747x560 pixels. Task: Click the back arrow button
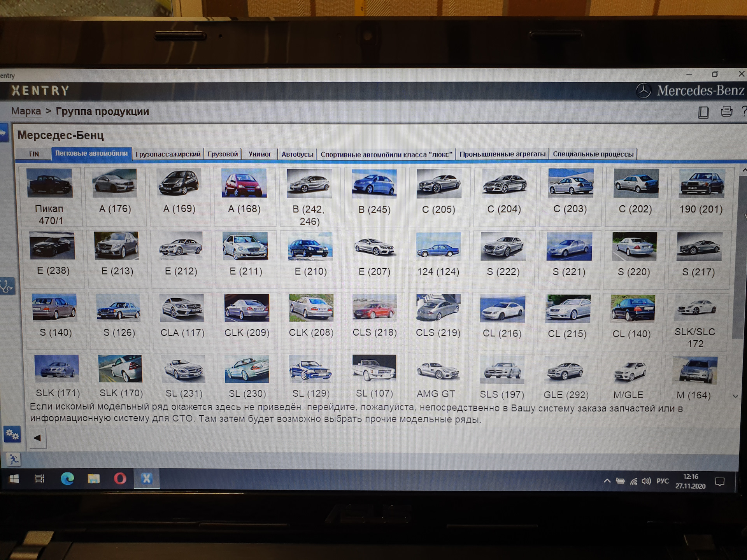pyautogui.click(x=38, y=438)
